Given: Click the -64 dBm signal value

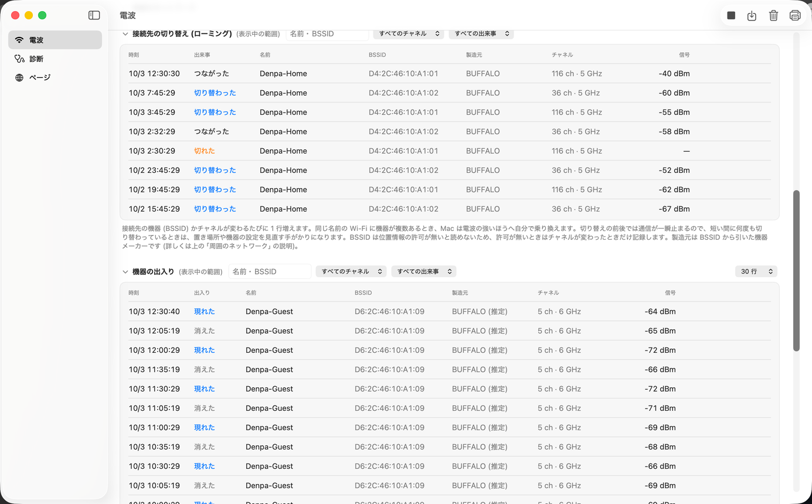Looking at the screenshot, I should tap(660, 311).
